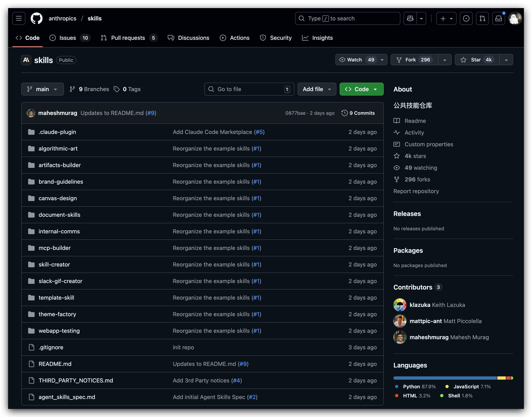Open pull requests icon in header
This screenshot has width=532, height=417.
click(482, 18)
